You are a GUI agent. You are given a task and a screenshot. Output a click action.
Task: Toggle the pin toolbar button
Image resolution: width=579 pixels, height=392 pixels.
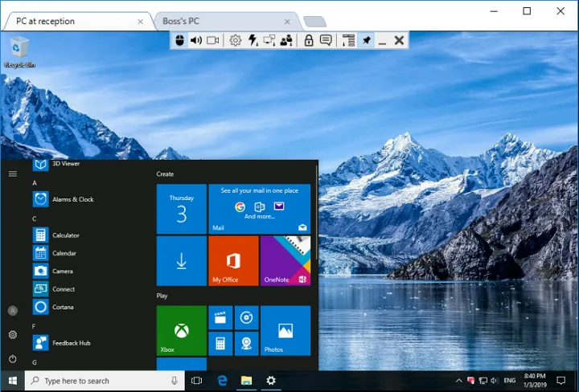coord(367,40)
